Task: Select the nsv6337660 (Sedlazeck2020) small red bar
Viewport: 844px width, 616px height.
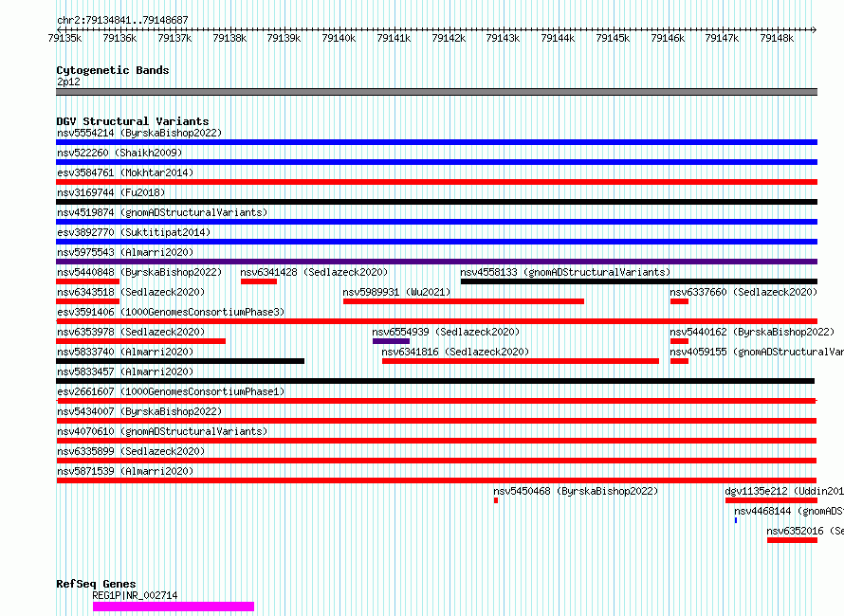Action: (x=679, y=301)
